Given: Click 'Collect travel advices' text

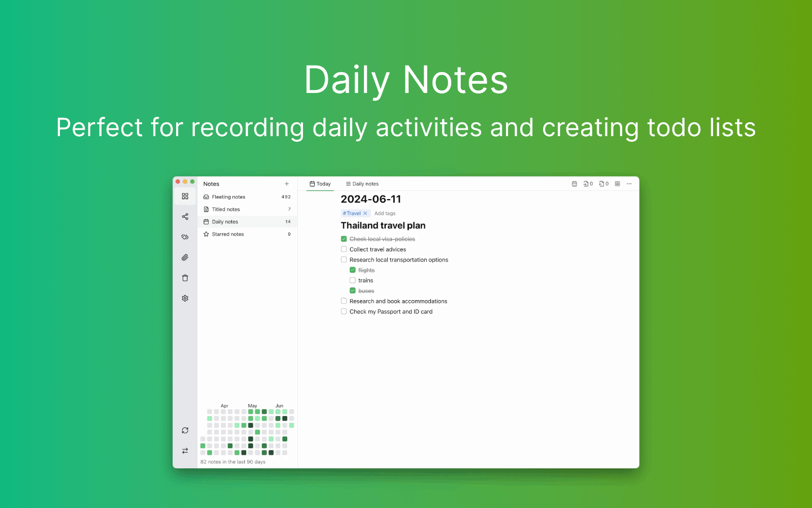Looking at the screenshot, I should pos(378,249).
